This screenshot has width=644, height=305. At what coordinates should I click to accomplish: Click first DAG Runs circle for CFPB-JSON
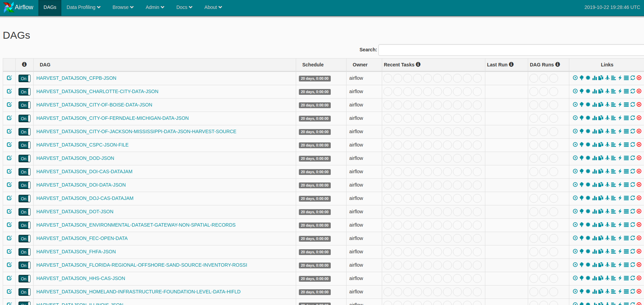(534, 78)
